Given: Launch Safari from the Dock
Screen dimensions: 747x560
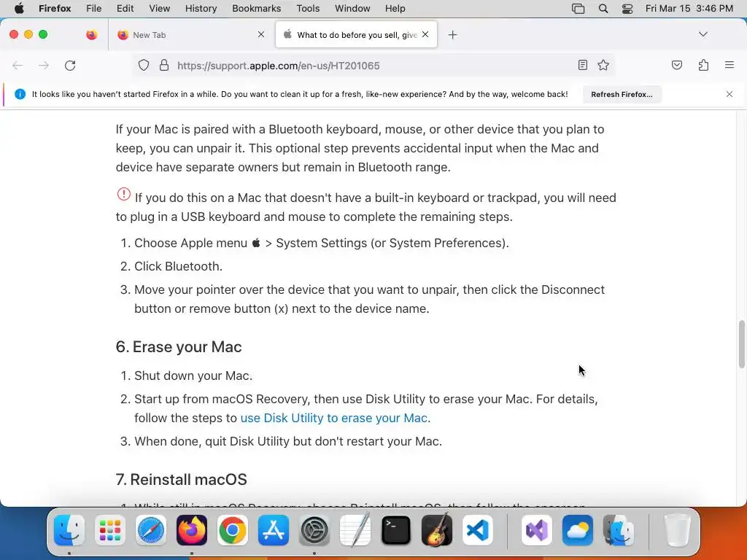Looking at the screenshot, I should [151, 530].
